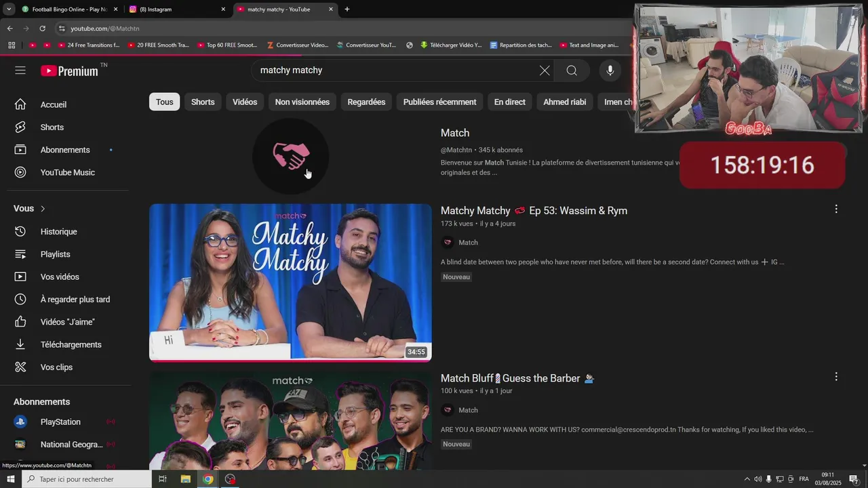Open options menu for Matchy Matchy Ep 53
Image resolution: width=868 pixels, height=488 pixels.
[836, 209]
